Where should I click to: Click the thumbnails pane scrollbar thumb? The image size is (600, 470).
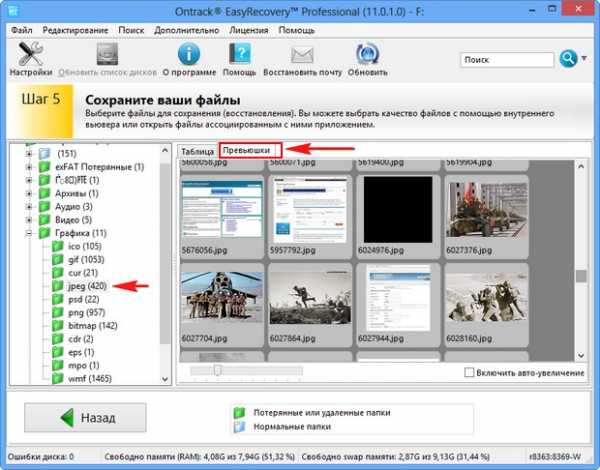click(x=581, y=276)
